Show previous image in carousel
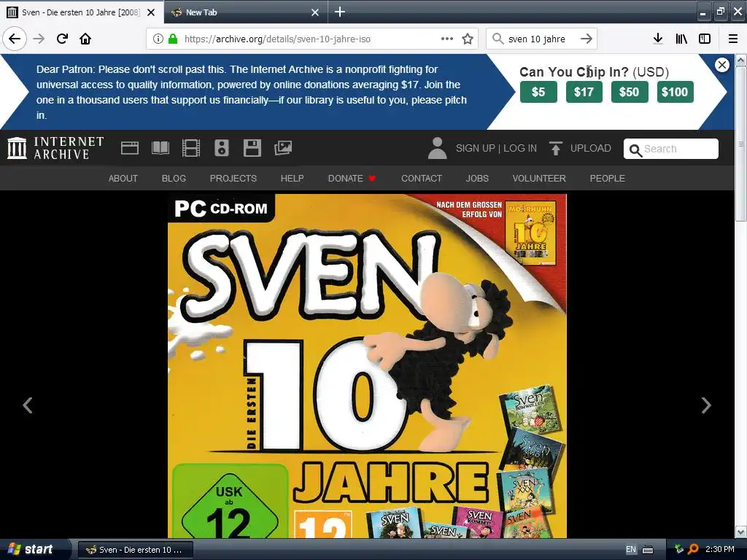The width and height of the screenshot is (747, 560). point(28,405)
